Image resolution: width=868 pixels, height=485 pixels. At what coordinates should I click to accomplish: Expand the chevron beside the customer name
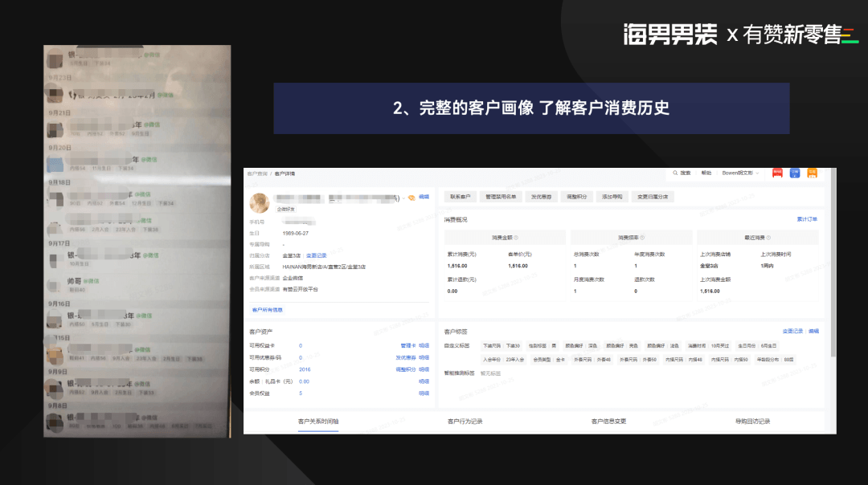point(403,198)
